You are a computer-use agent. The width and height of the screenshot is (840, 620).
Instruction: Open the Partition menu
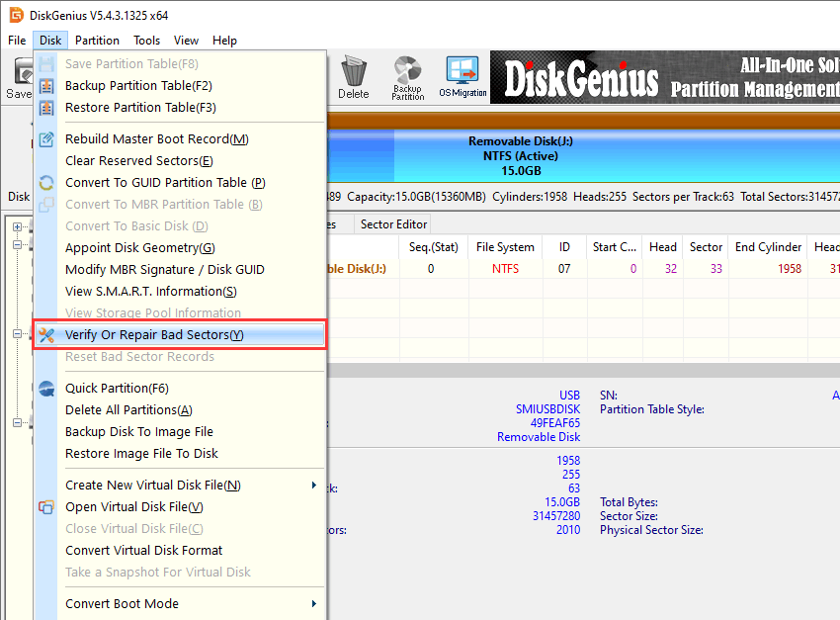click(97, 41)
